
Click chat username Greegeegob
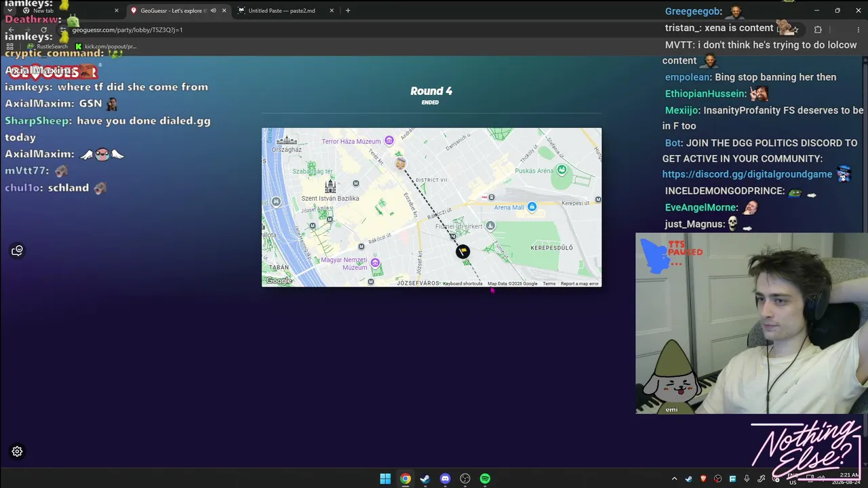[x=692, y=12]
